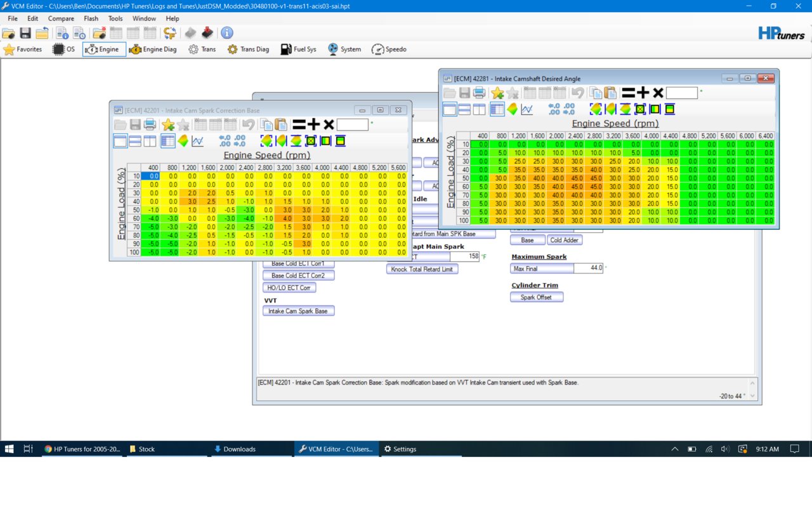The height and width of the screenshot is (528, 812).
Task: Click plus operator in Spark Correction window
Action: click(313, 124)
